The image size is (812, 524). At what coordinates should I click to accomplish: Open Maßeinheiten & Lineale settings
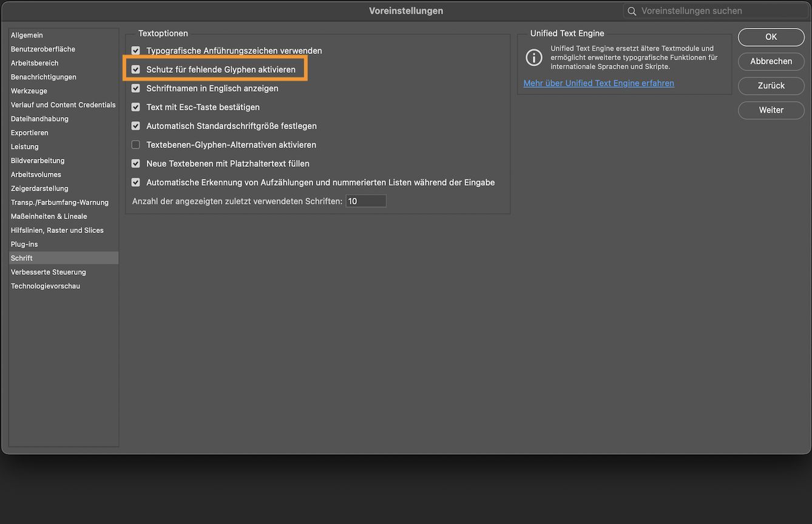(64, 217)
